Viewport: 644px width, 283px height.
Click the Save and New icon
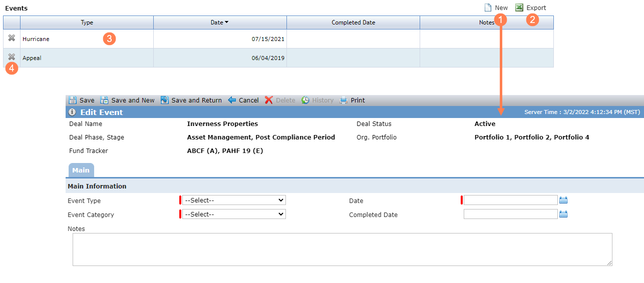pyautogui.click(x=104, y=100)
